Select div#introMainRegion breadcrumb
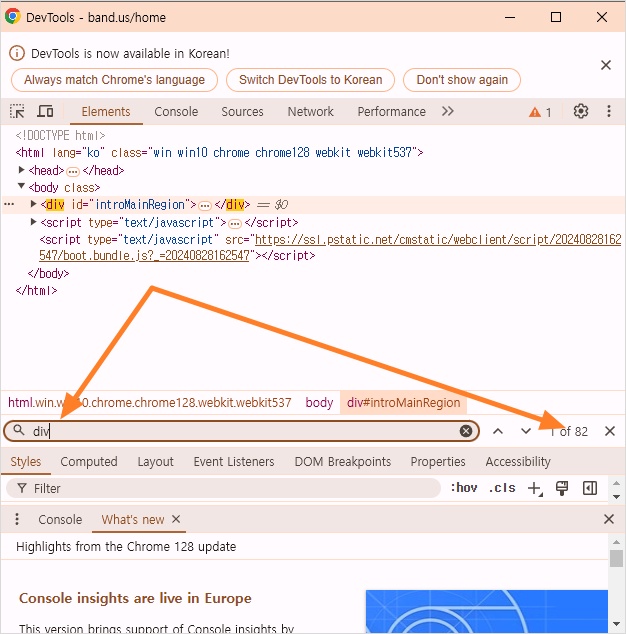626x634 pixels. click(404, 402)
